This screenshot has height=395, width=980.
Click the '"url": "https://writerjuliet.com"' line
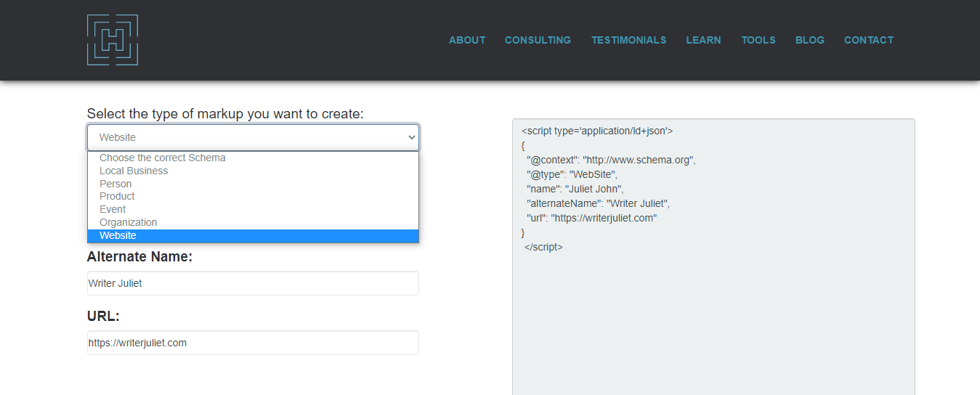click(x=592, y=218)
